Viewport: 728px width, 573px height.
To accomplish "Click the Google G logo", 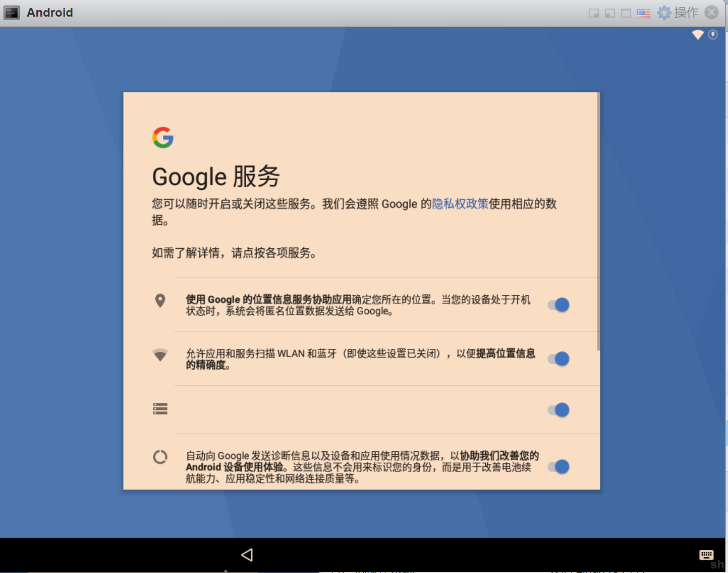I will pos(163,137).
